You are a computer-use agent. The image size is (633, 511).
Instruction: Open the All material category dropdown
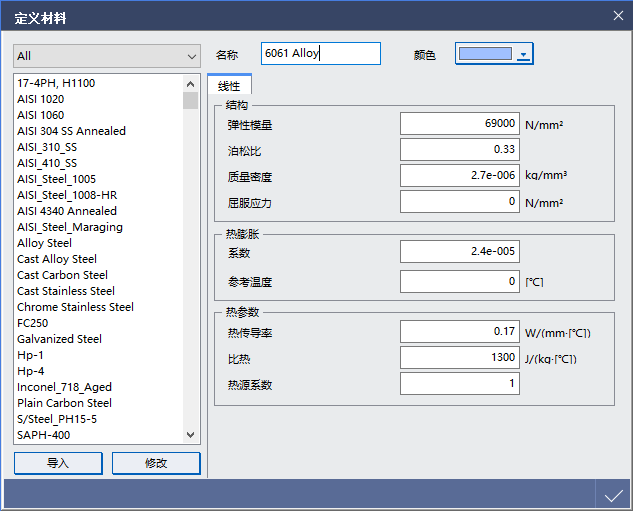click(x=107, y=56)
